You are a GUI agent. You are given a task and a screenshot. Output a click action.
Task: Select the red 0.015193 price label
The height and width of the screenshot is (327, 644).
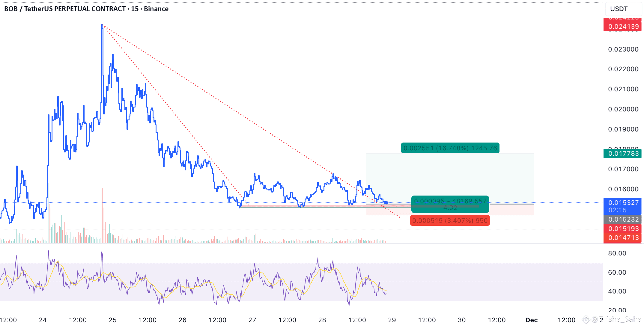point(623,229)
